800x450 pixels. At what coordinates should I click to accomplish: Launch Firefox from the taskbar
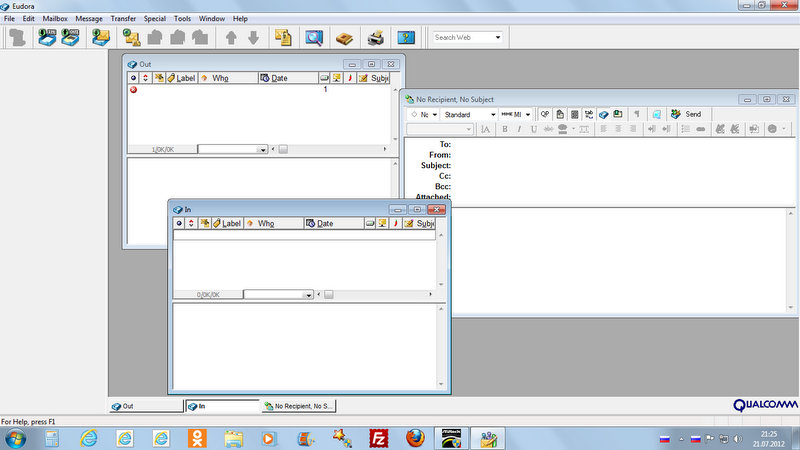pos(415,439)
